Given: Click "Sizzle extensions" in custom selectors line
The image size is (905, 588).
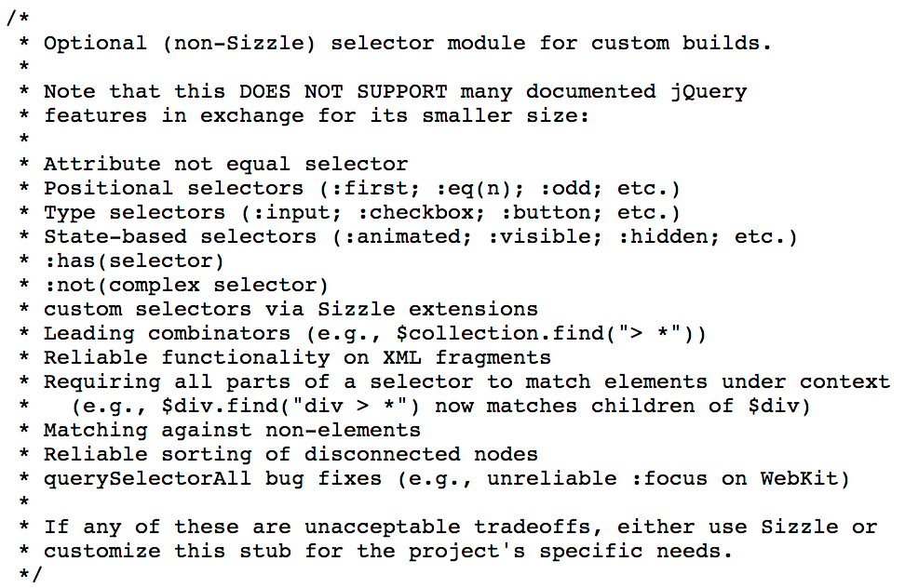Looking at the screenshot, I should [x=427, y=310].
